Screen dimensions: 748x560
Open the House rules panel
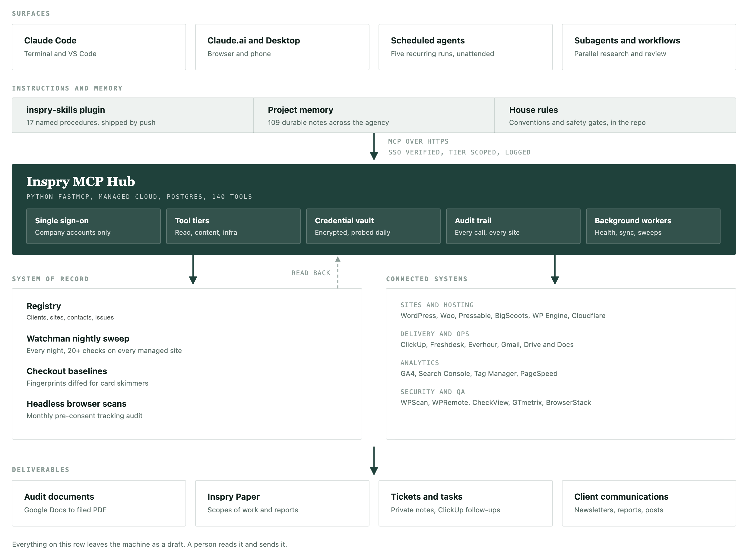click(x=615, y=115)
